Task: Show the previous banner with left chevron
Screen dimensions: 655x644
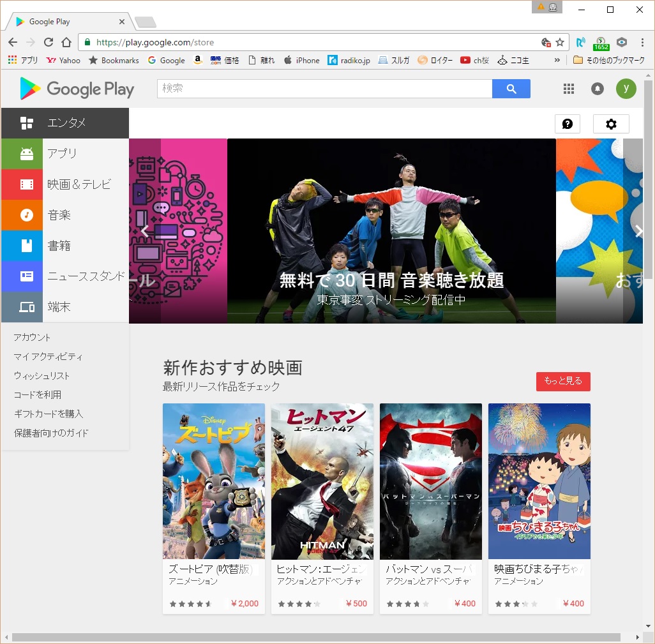Action: (x=145, y=231)
